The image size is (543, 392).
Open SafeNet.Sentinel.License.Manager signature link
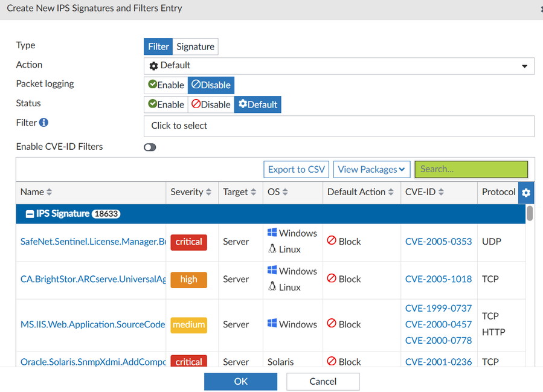point(93,242)
